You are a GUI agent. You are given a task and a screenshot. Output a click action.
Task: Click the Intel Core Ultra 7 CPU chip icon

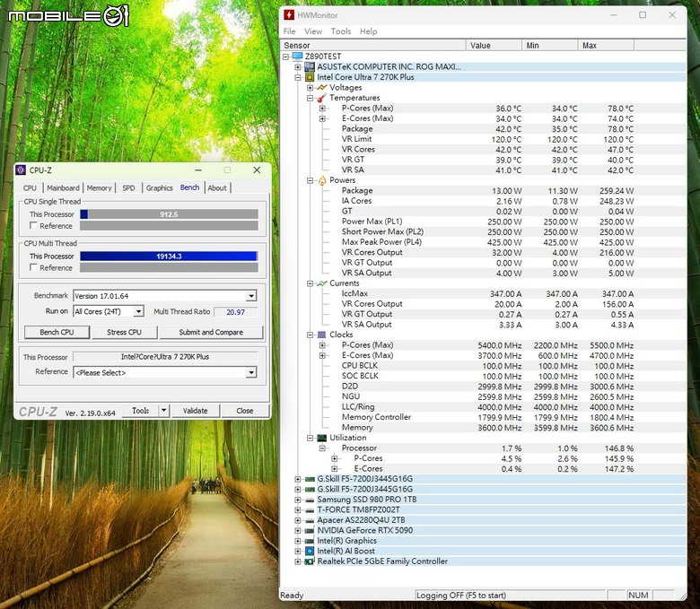point(310,77)
